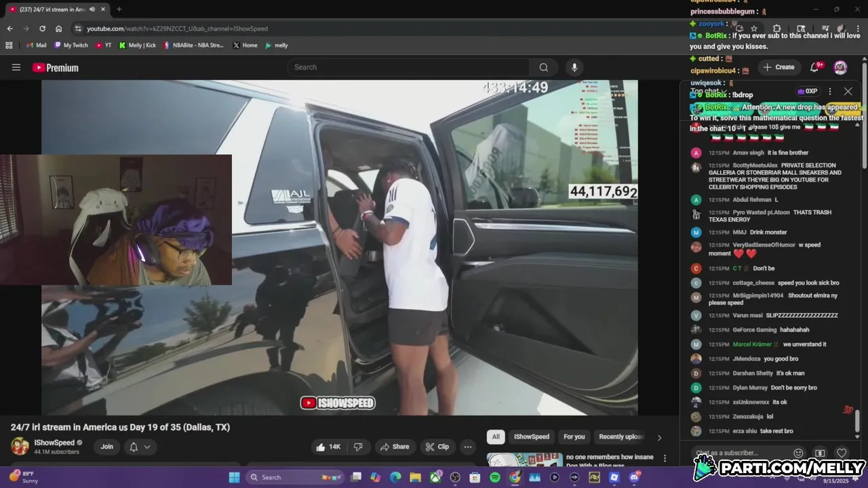
Task: Open the recommended video thumbnail
Action: tap(524, 460)
